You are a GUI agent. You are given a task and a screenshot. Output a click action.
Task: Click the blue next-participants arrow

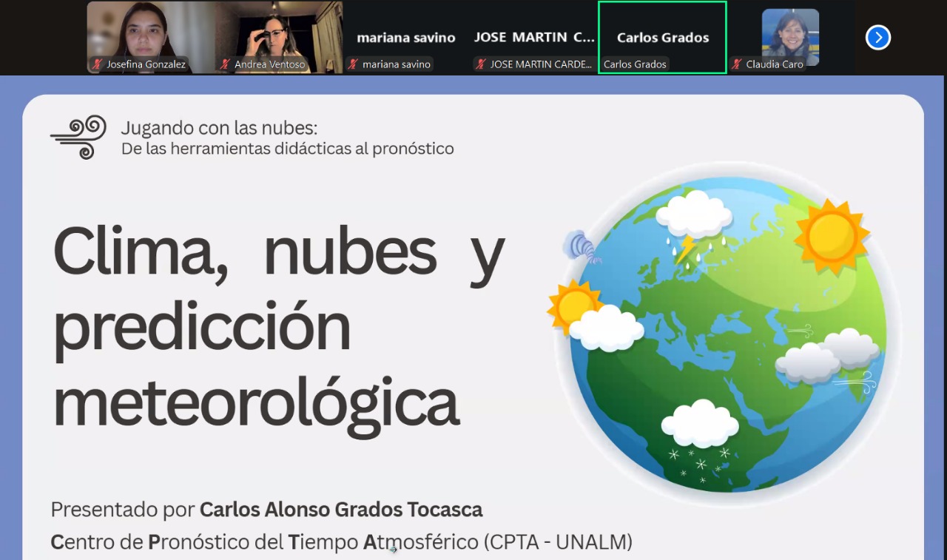(x=877, y=37)
